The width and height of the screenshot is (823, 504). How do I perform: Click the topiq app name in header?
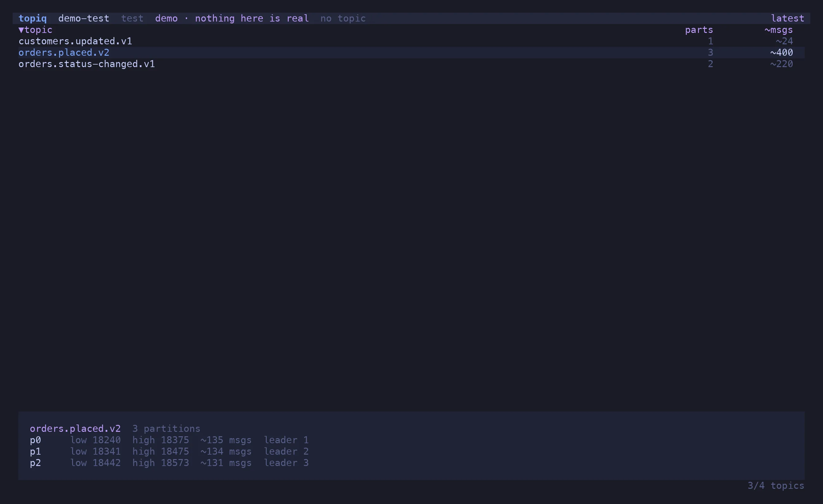click(32, 18)
